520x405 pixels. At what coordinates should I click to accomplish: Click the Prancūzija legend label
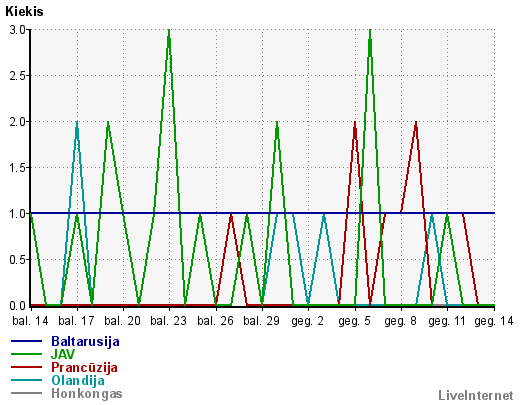pos(84,367)
